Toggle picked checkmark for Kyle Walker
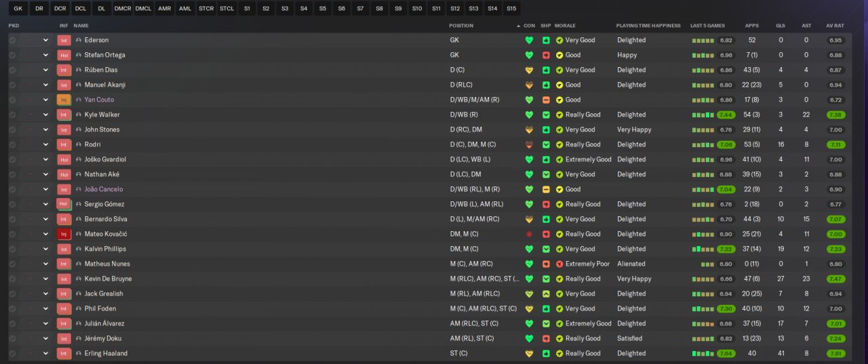Viewport: 868px width, 364px height. [x=12, y=115]
